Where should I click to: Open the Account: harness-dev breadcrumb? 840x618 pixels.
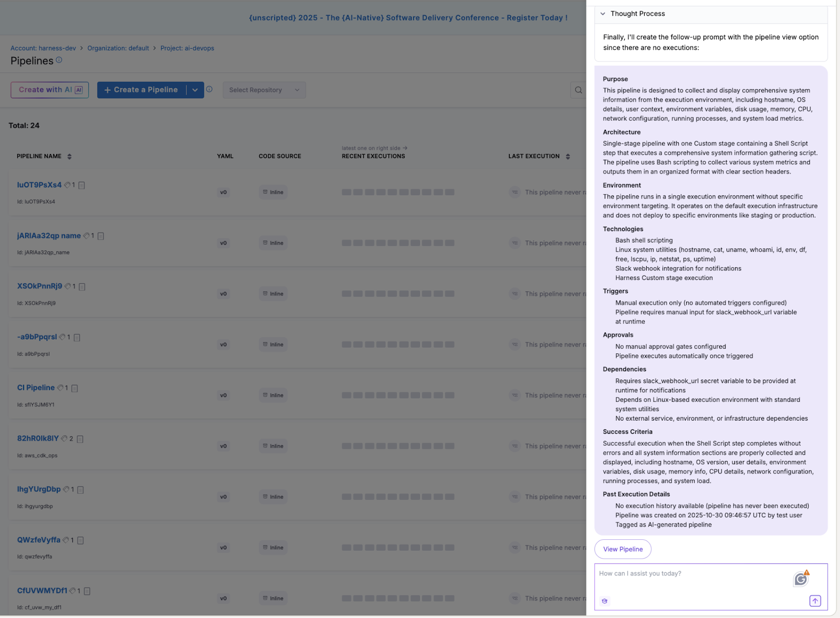point(43,48)
